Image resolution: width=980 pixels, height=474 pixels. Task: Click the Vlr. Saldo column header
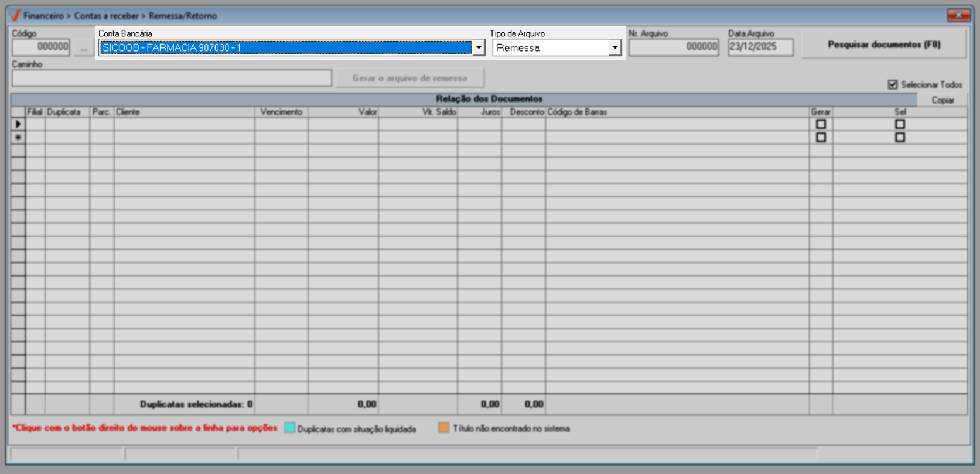point(418,112)
